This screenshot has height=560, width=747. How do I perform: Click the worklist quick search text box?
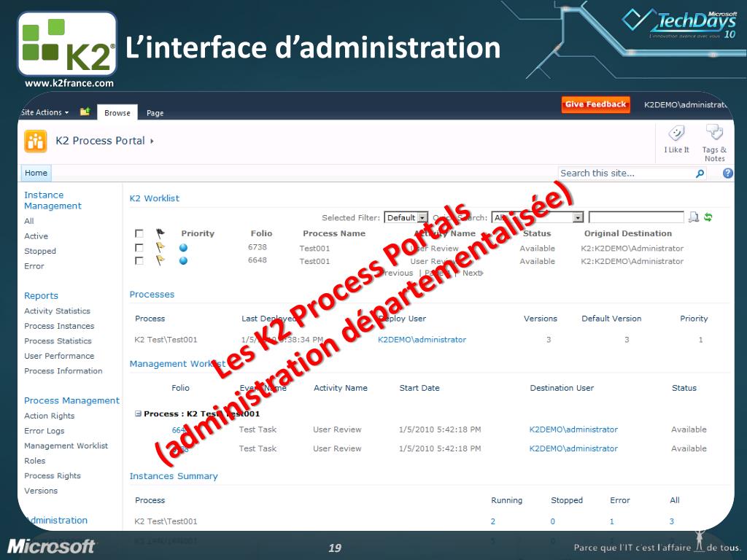tap(636, 217)
